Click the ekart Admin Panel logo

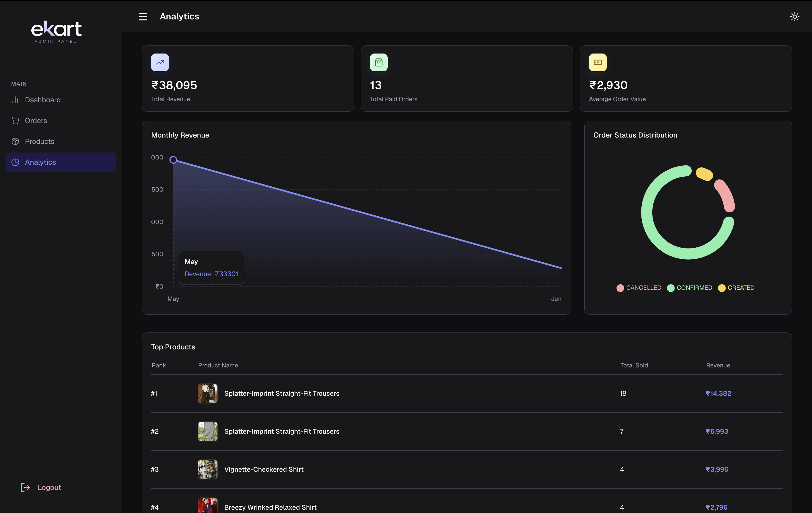(x=56, y=32)
